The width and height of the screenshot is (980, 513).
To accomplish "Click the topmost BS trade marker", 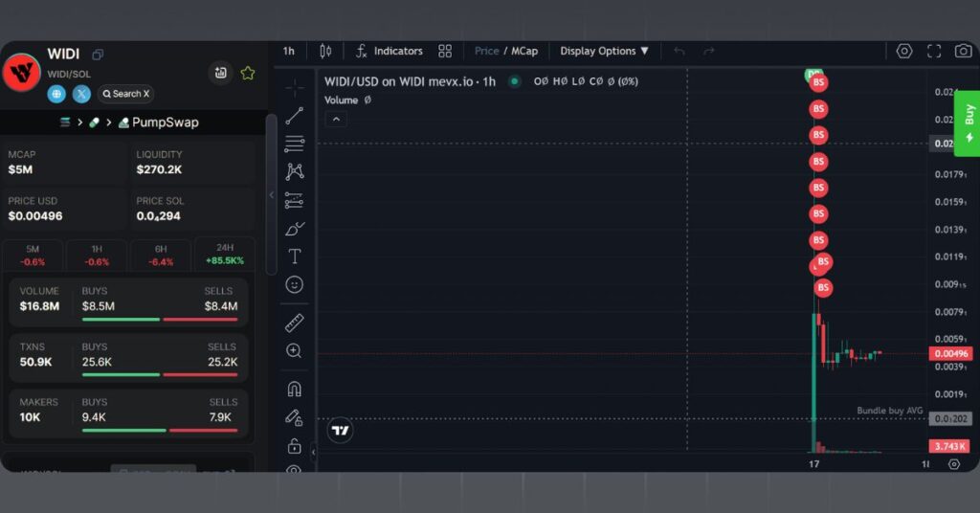I will point(818,82).
